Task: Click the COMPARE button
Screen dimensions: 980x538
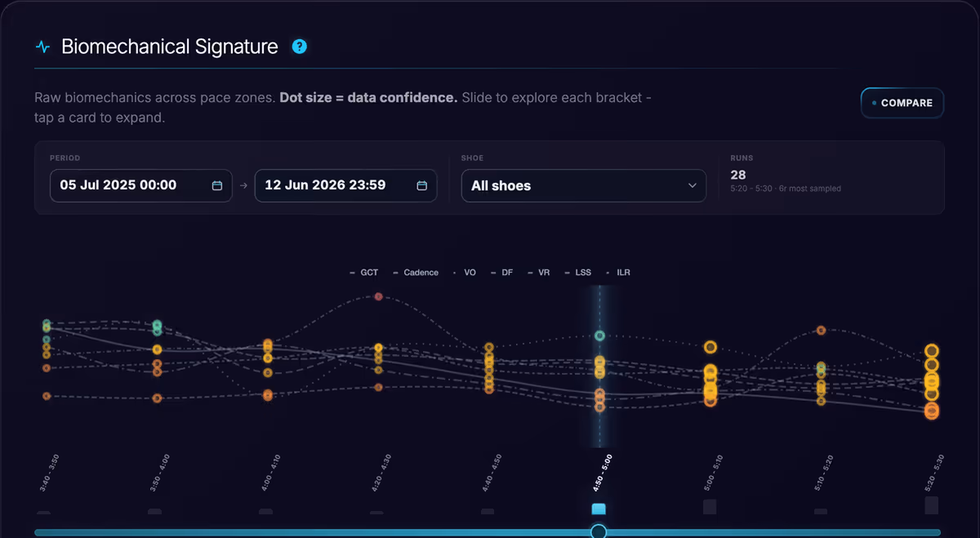Action: point(902,103)
